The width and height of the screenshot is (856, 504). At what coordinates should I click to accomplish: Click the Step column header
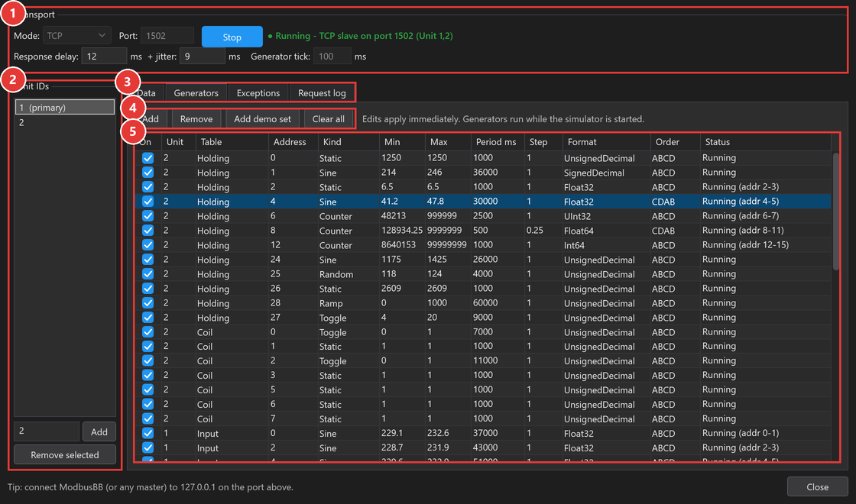pos(543,142)
